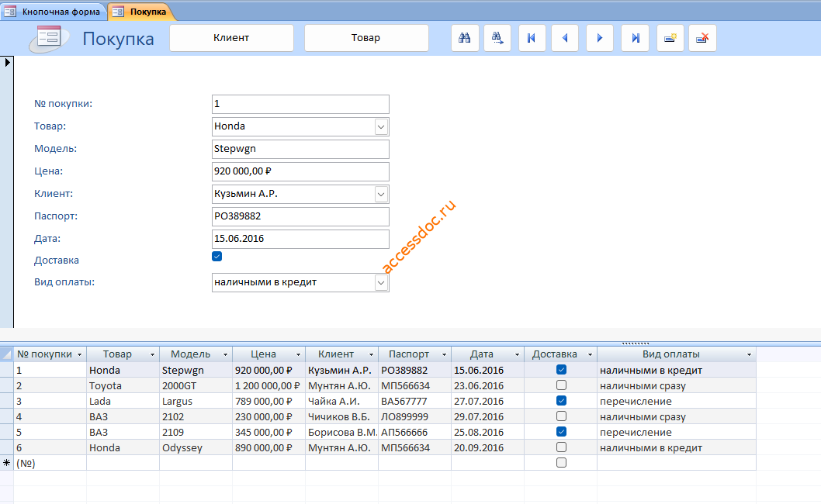
Task: Go to the next record
Action: [x=600, y=38]
